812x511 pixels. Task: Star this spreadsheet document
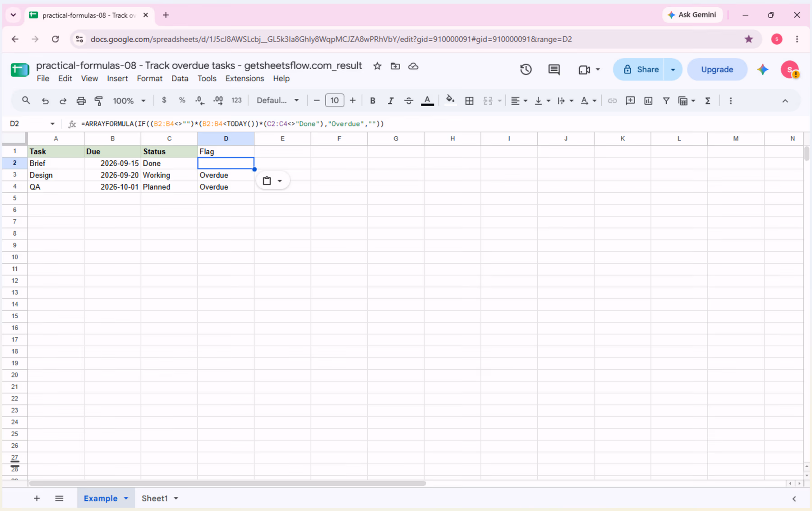[377, 66]
